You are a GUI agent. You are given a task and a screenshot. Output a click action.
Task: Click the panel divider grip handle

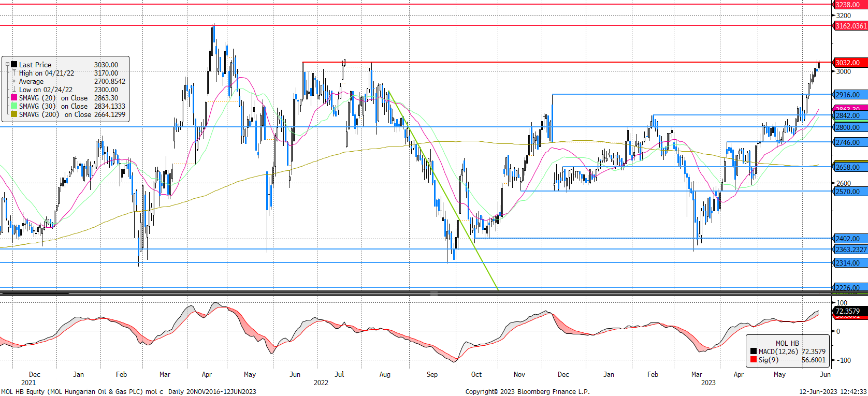point(433,293)
